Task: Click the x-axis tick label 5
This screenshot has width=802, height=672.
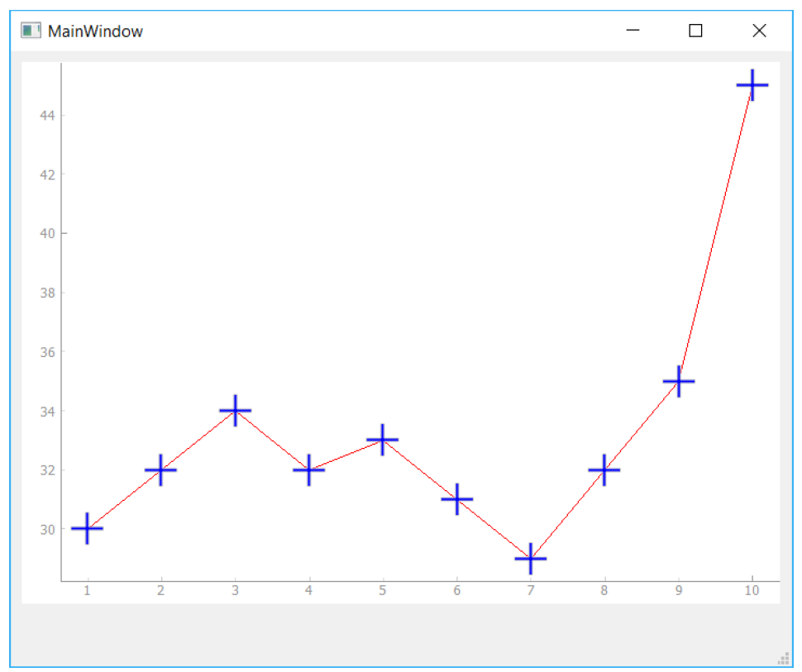Action: pos(382,590)
